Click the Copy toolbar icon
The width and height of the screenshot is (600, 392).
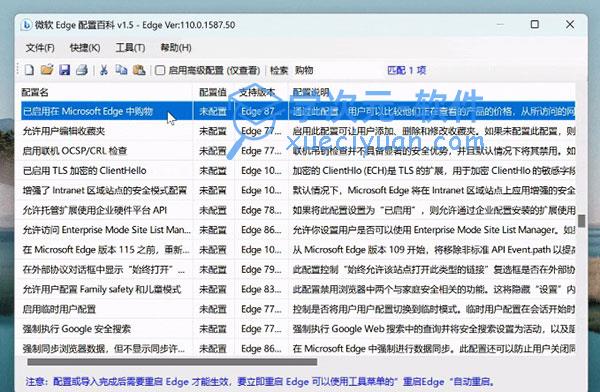coord(121,70)
